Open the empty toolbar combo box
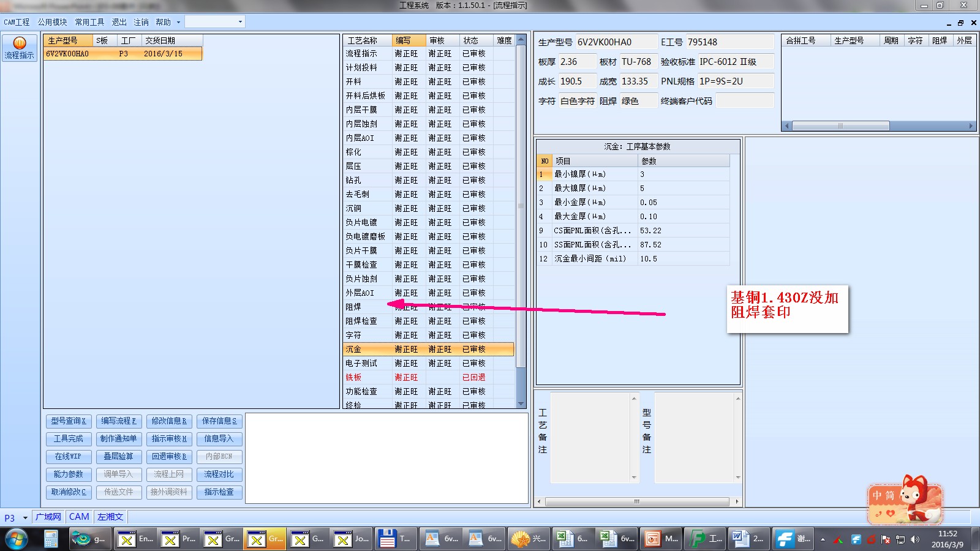This screenshot has height=551, width=980. pyautogui.click(x=214, y=22)
